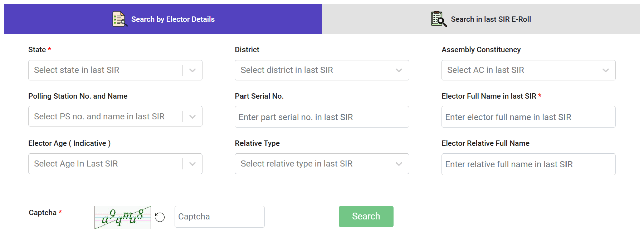Click the chevron on the District selector
This screenshot has width=644, height=233.
399,70
